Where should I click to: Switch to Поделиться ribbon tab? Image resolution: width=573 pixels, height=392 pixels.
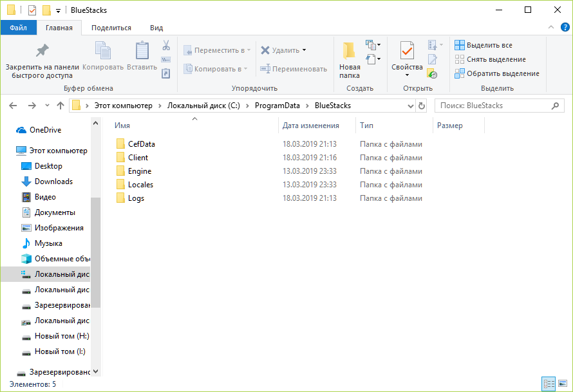(111, 28)
